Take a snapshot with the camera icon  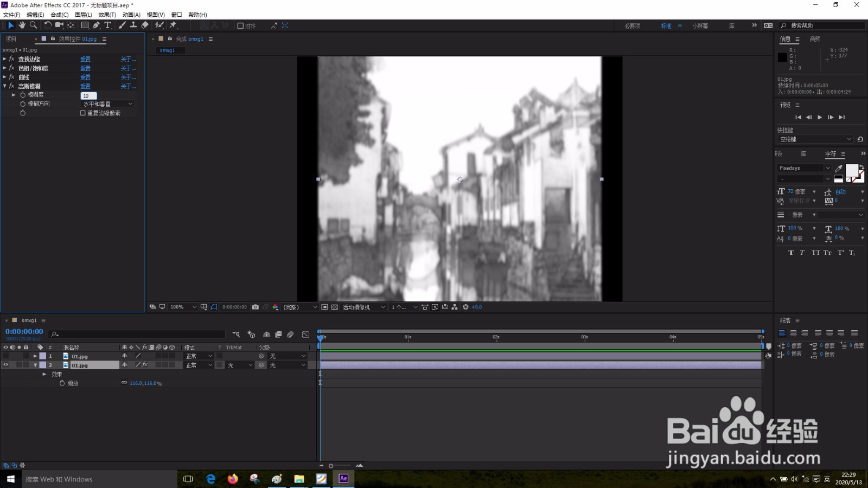[x=256, y=307]
